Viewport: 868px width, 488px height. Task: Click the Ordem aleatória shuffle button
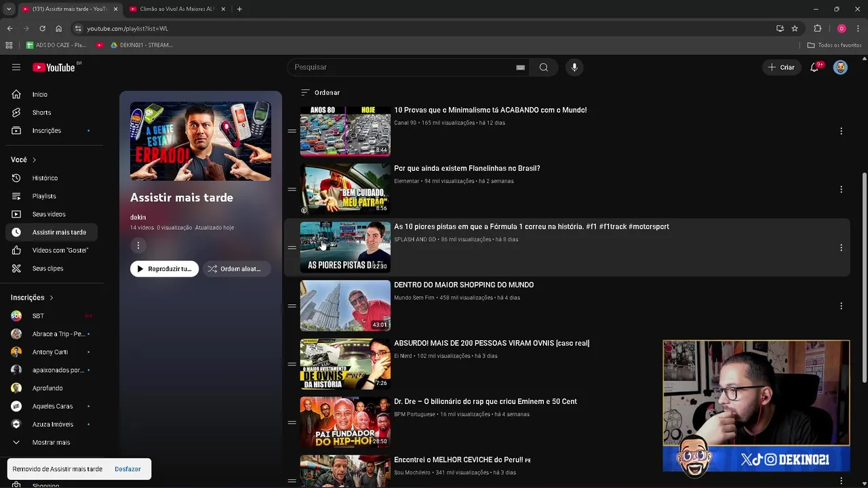(235, 269)
